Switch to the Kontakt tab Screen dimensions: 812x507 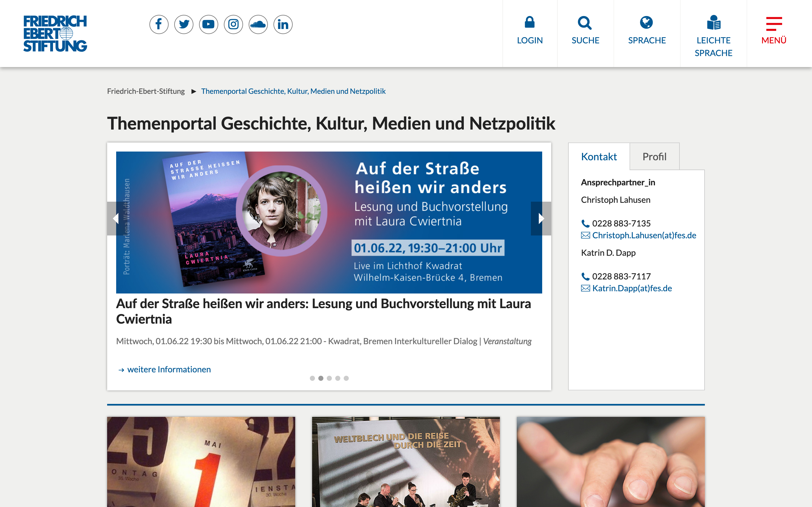click(599, 157)
